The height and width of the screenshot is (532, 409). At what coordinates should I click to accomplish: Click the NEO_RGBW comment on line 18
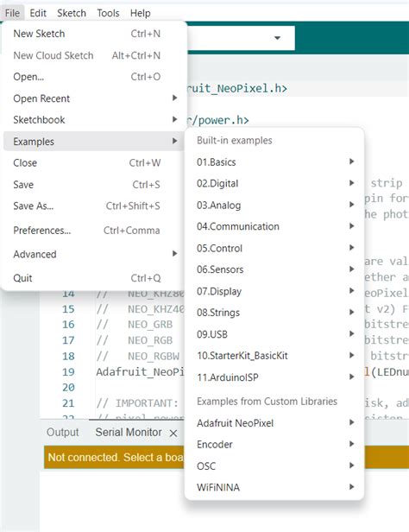click(x=154, y=356)
